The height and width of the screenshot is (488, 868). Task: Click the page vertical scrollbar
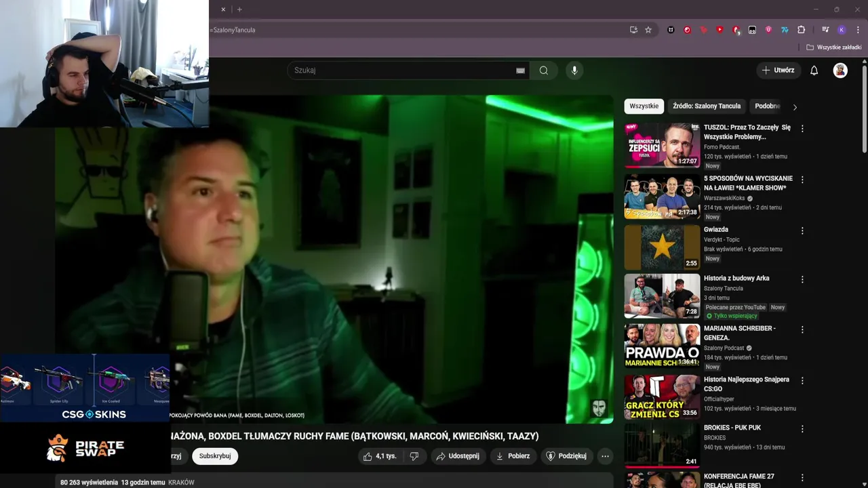tap(864, 108)
